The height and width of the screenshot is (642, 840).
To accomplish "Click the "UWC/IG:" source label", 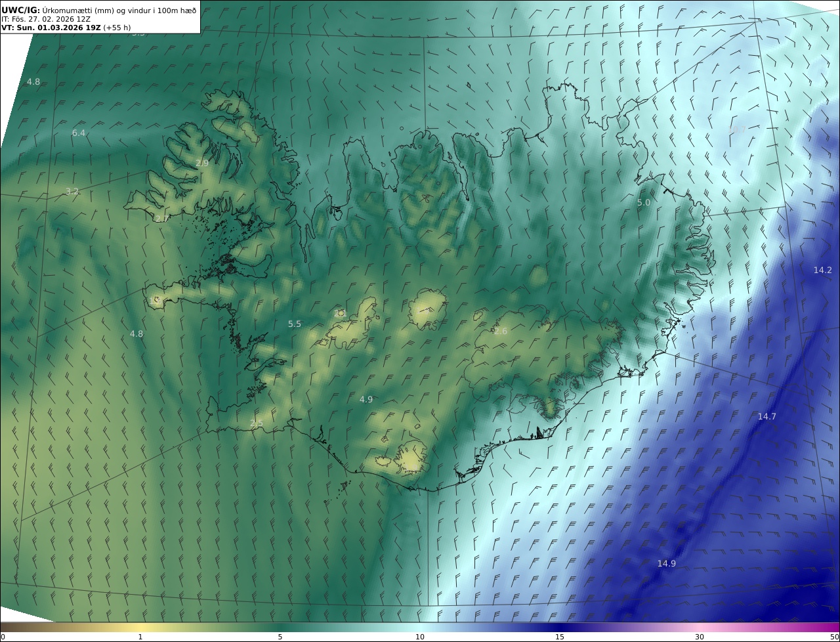I will pos(21,10).
